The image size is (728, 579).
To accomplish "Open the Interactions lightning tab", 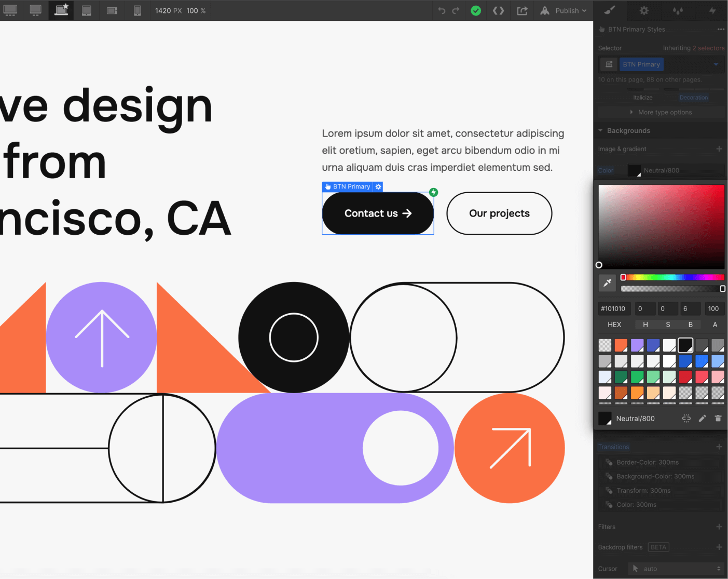I will pyautogui.click(x=712, y=10).
